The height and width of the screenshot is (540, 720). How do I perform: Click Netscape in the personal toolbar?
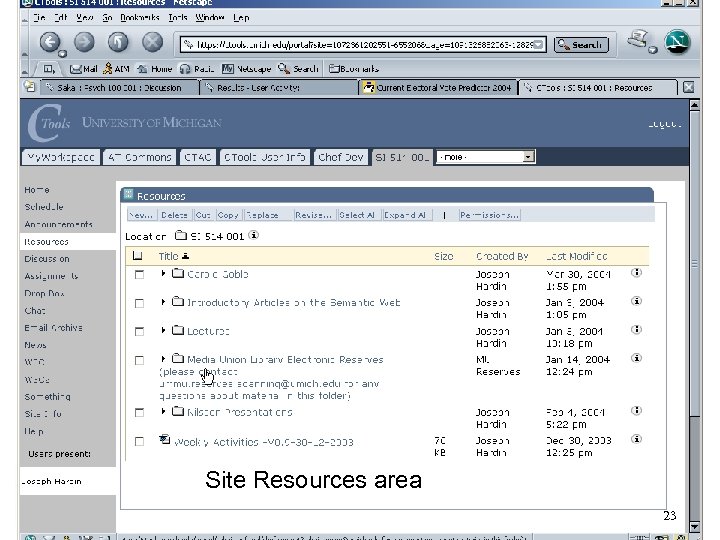246,69
